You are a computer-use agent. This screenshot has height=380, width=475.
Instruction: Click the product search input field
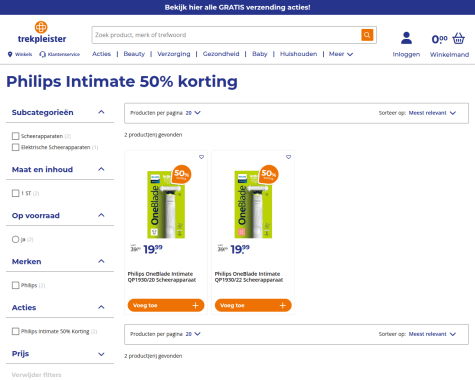226,35
